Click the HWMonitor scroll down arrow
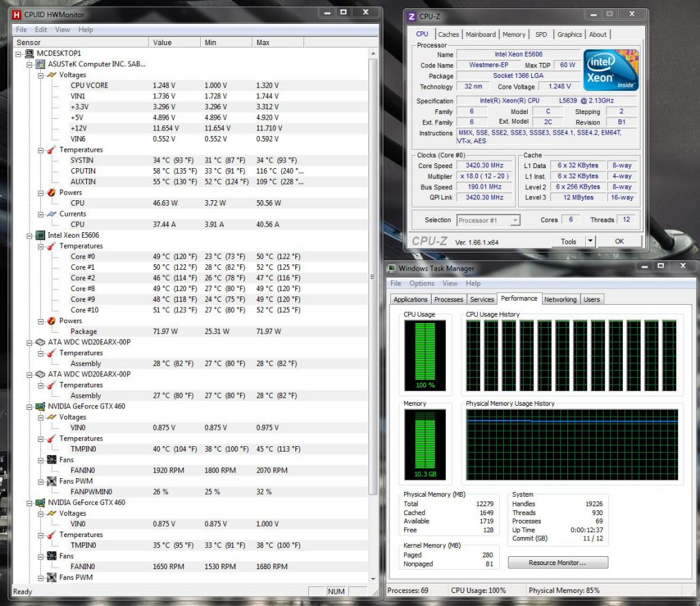 [x=373, y=579]
